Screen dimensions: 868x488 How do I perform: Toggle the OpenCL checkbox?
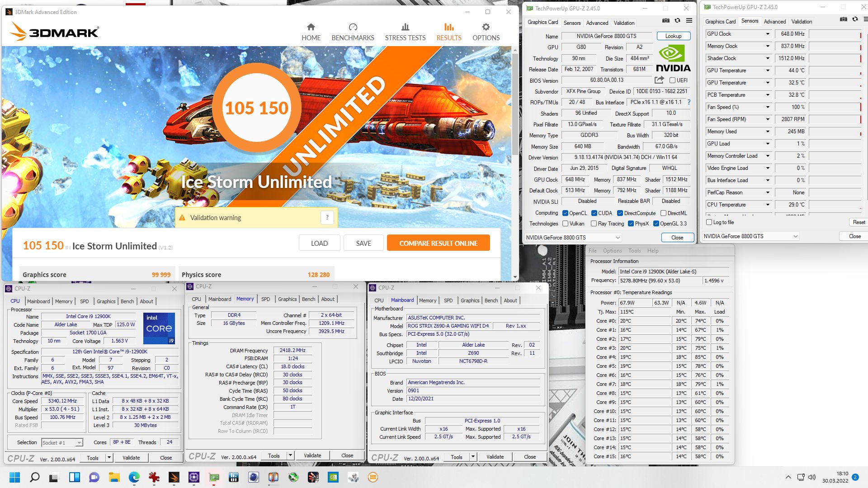pyautogui.click(x=565, y=213)
